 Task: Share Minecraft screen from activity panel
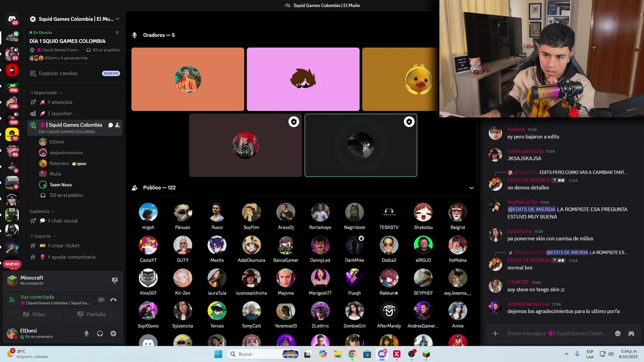pyautogui.click(x=114, y=281)
